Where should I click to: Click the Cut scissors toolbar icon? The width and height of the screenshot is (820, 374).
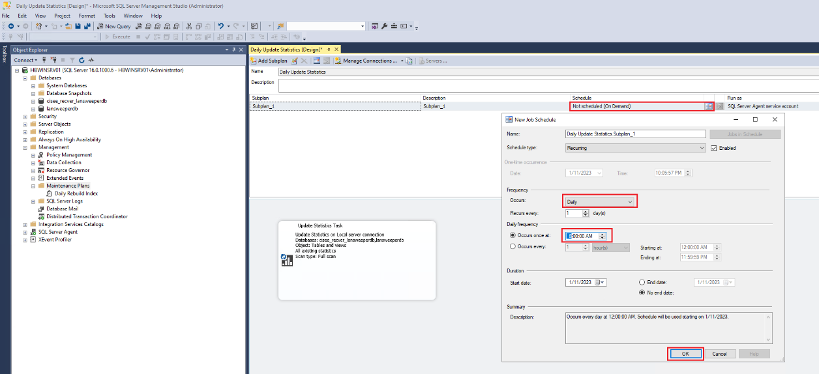click(x=190, y=26)
